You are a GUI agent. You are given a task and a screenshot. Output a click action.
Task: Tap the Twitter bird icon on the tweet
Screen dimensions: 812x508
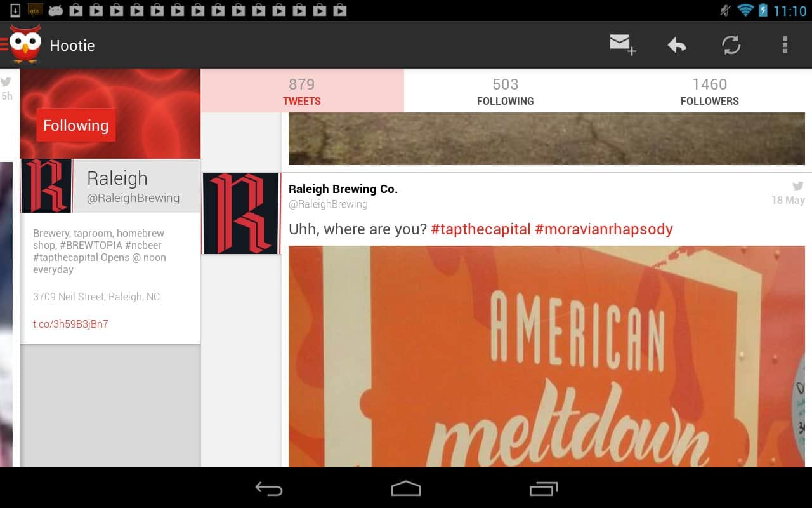797,186
